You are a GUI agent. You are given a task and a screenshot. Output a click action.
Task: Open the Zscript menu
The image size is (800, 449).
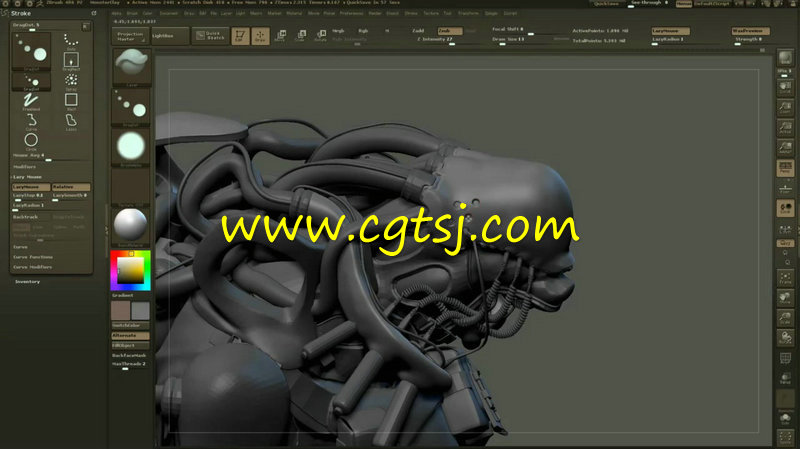coord(510,13)
